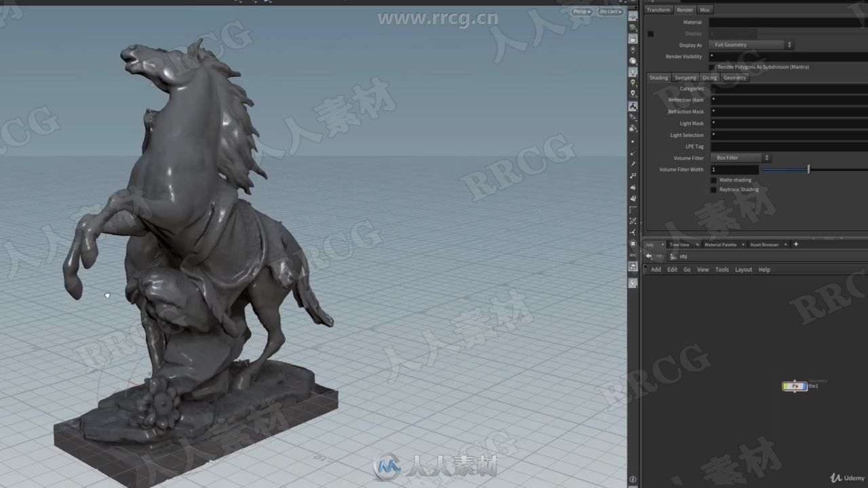This screenshot has width=868, height=488.
Task: Click the Light Selection input field
Action: click(x=789, y=135)
